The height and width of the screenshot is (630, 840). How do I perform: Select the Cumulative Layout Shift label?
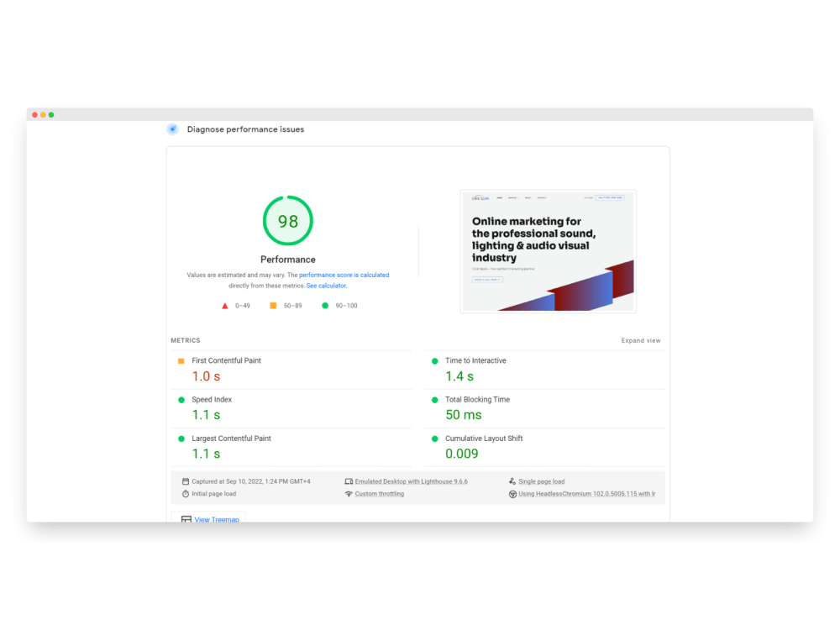[x=484, y=438]
